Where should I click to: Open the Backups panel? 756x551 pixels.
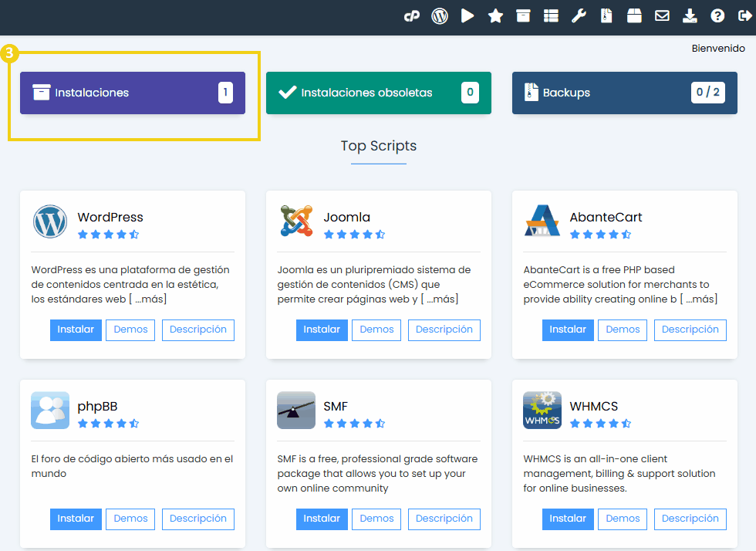[x=624, y=93]
